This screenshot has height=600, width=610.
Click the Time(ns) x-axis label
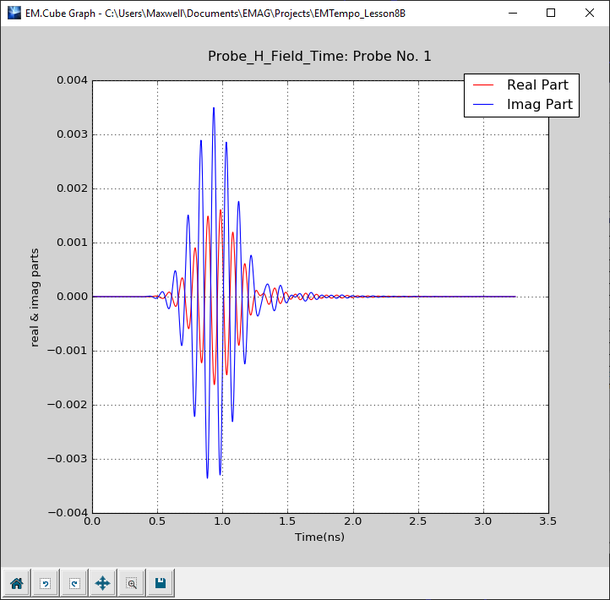[319, 537]
